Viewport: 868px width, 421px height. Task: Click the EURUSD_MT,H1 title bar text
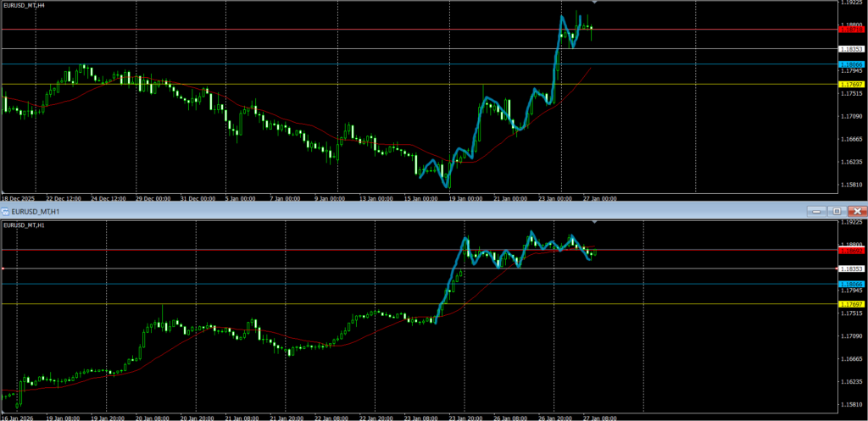36,211
